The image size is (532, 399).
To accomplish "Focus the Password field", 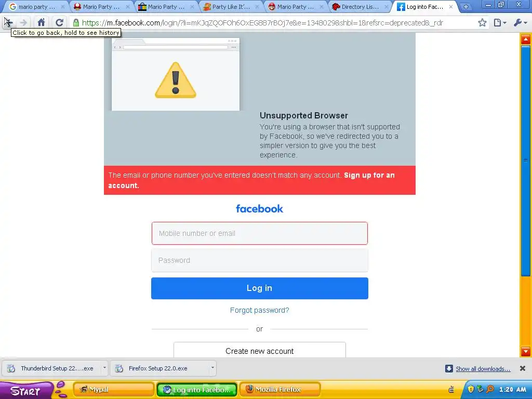I will pyautogui.click(x=260, y=260).
